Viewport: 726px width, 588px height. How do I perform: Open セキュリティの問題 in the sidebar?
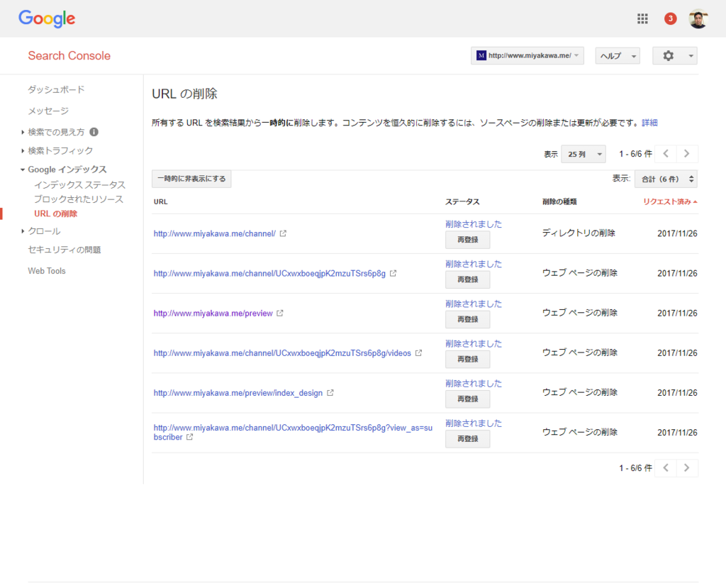65,250
